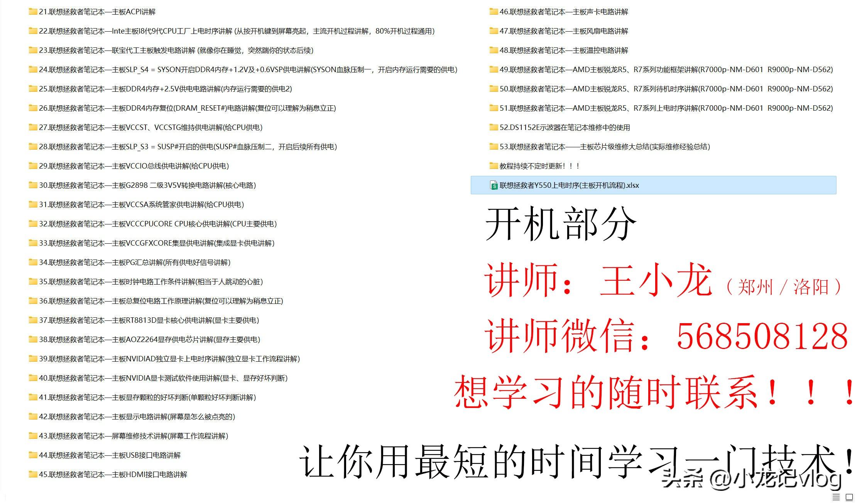The width and height of the screenshot is (857, 504).
Task: Click the folder icon of 教程持续不定时更新
Action: click(x=494, y=166)
